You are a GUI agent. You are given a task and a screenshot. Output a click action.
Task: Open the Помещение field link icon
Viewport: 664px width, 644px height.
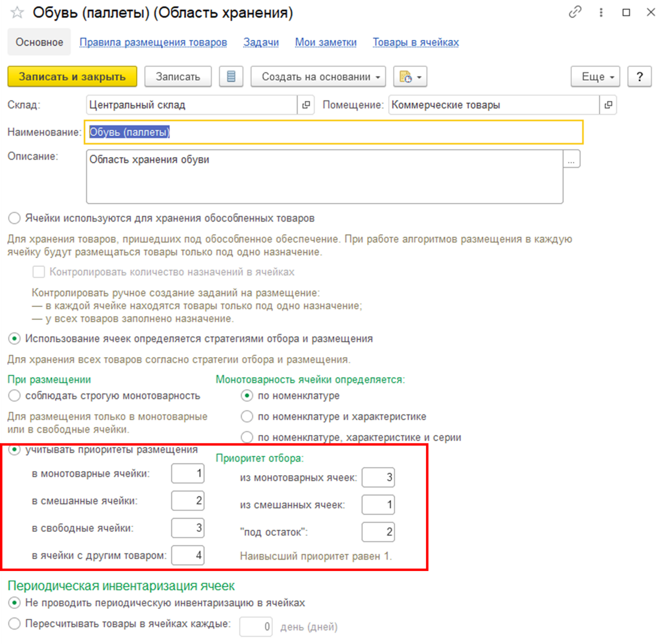tap(608, 105)
